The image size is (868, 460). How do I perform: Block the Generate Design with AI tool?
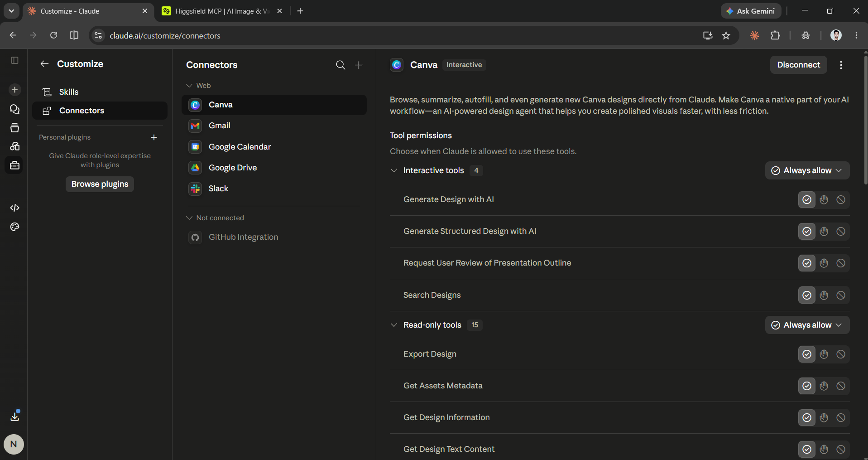(841, 200)
